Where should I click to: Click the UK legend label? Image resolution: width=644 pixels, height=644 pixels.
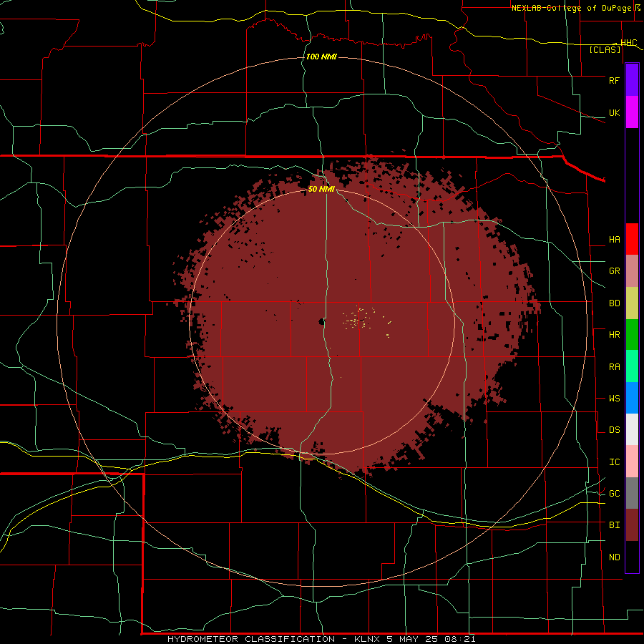(x=614, y=112)
